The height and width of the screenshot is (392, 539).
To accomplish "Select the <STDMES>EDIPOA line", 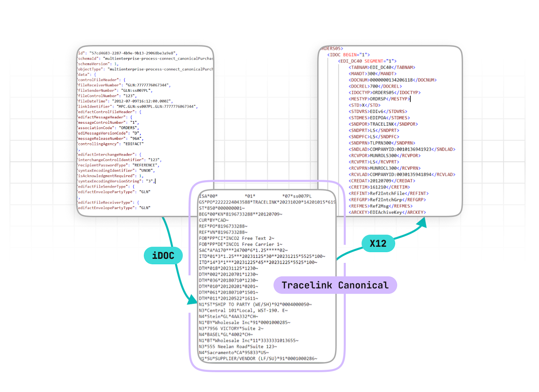I will pyautogui.click(x=379, y=118).
